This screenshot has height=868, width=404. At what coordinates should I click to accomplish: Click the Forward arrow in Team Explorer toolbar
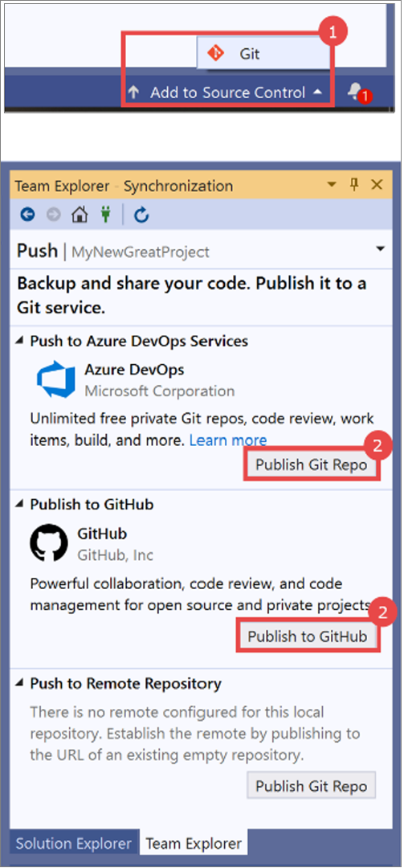point(54,215)
